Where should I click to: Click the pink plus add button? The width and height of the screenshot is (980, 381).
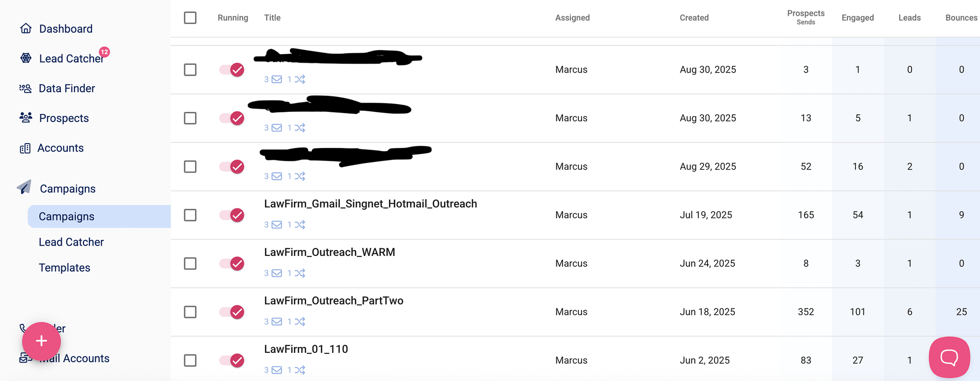click(41, 341)
